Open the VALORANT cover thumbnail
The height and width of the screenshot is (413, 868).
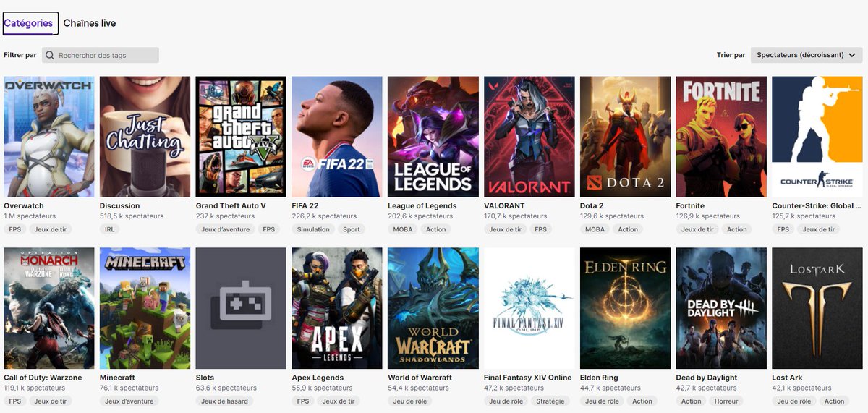click(529, 137)
